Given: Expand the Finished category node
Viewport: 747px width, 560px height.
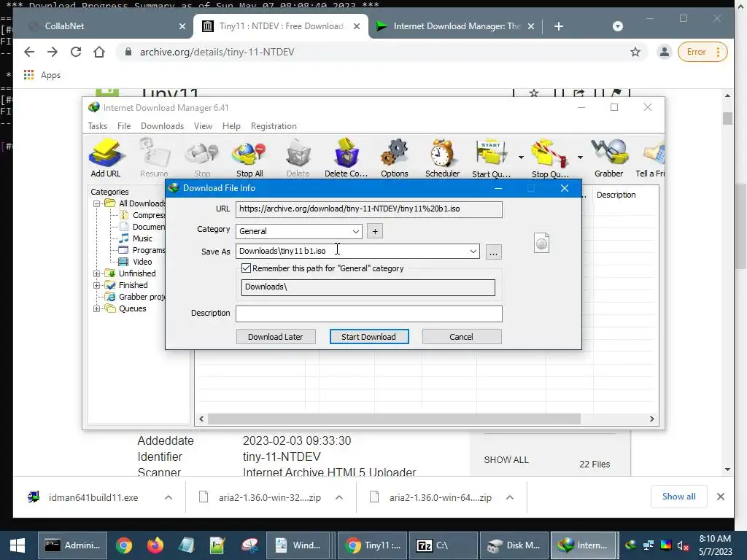Looking at the screenshot, I should [x=97, y=286].
